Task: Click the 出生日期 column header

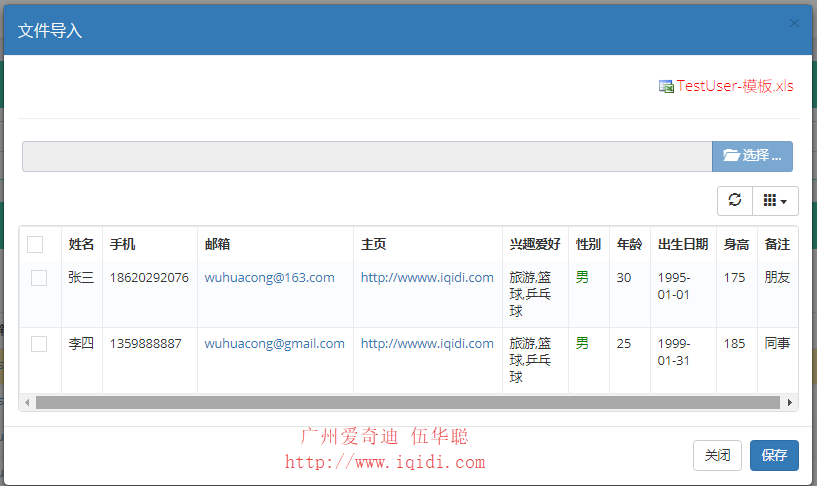Action: (683, 244)
